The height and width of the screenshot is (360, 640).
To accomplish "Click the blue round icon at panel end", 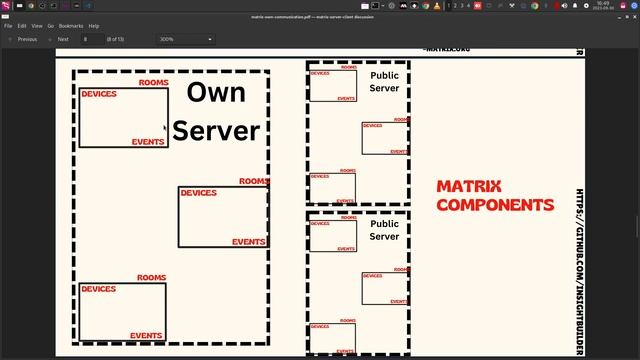I will point(634,6).
